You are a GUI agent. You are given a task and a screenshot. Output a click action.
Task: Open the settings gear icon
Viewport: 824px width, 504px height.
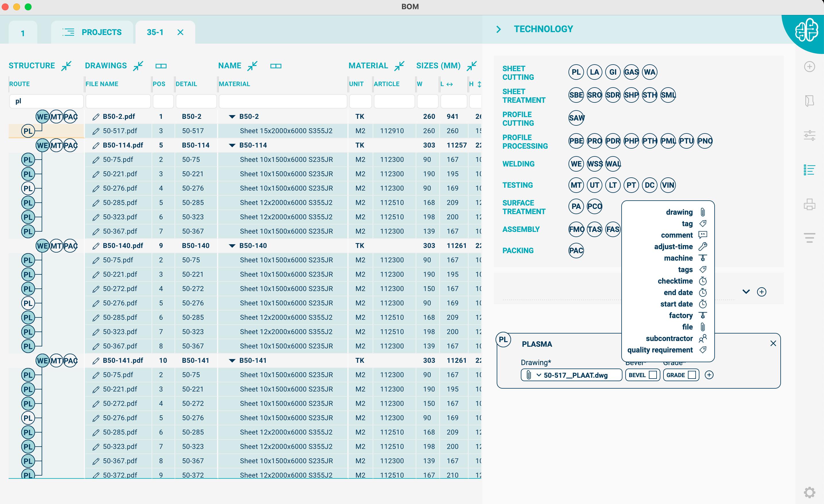[809, 492]
